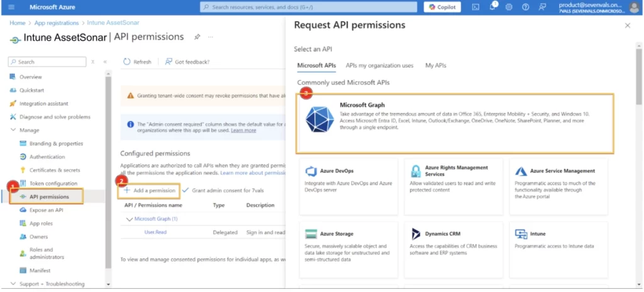644x292 pixels.
Task: Click Add a permission button
Action: coord(150,190)
